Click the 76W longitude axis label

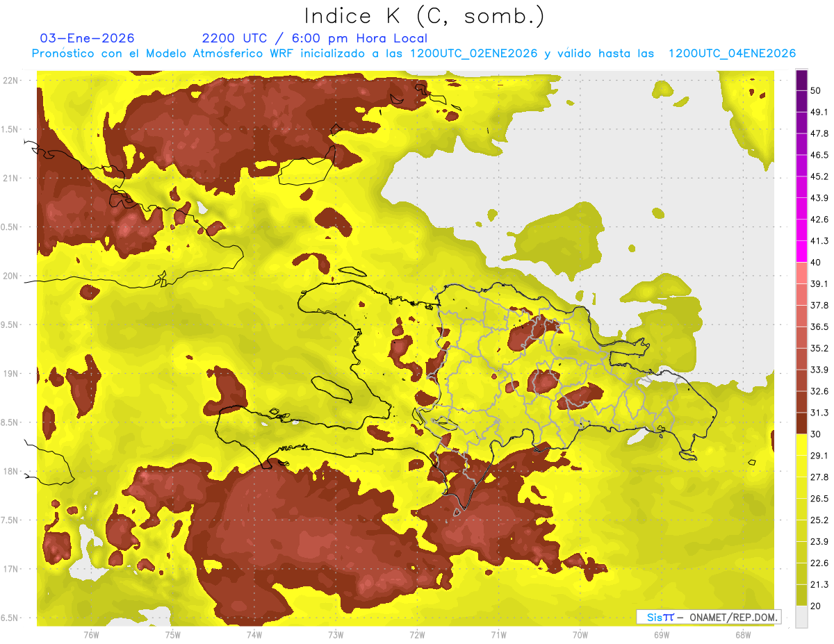pos(92,635)
